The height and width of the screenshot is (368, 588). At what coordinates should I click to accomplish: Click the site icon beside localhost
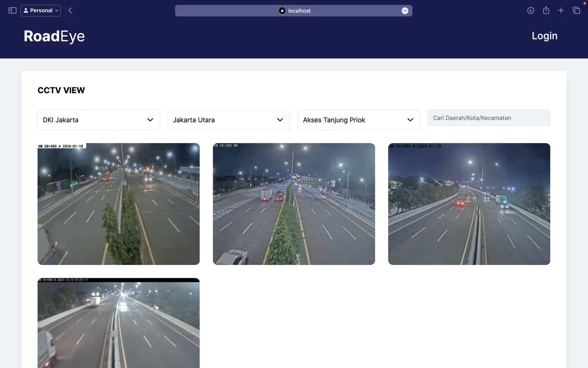pyautogui.click(x=282, y=11)
